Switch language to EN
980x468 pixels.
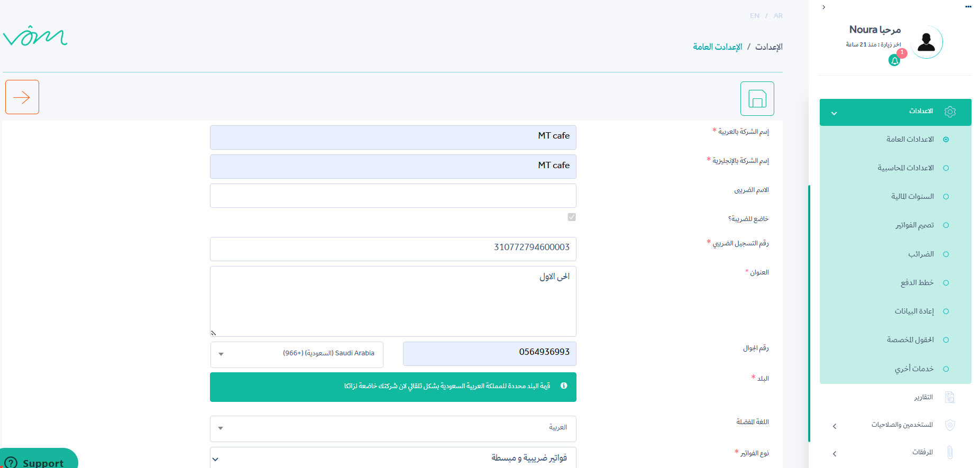pos(755,16)
